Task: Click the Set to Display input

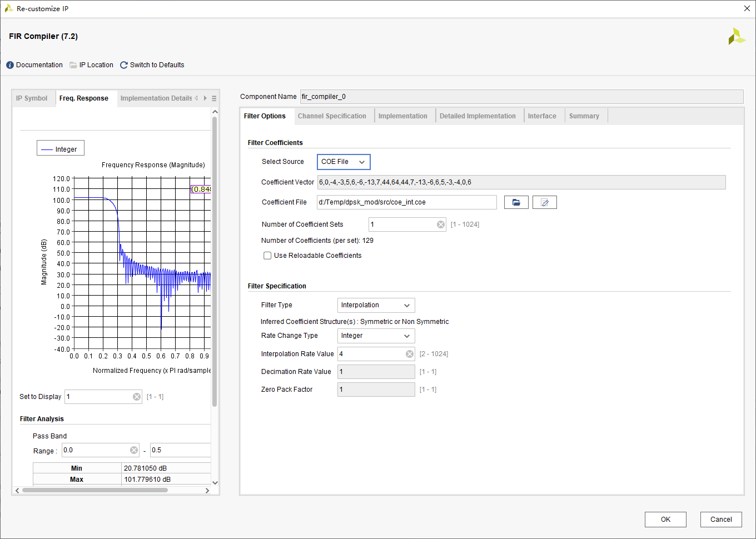Action: click(x=103, y=397)
